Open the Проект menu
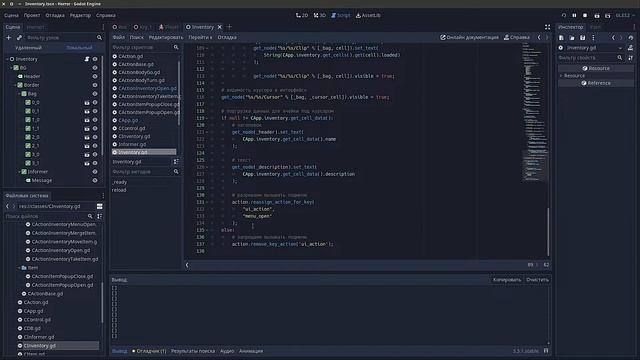The width and height of the screenshot is (640, 360). [x=32, y=16]
